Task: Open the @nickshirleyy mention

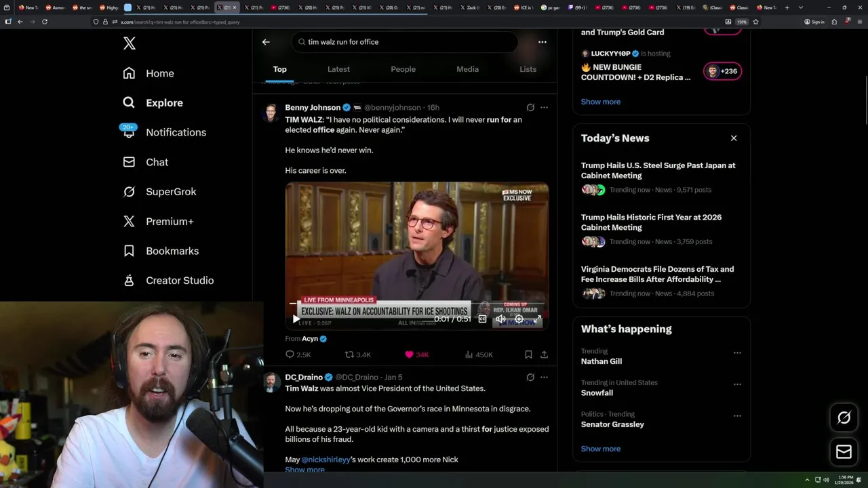Action: [x=325, y=460]
